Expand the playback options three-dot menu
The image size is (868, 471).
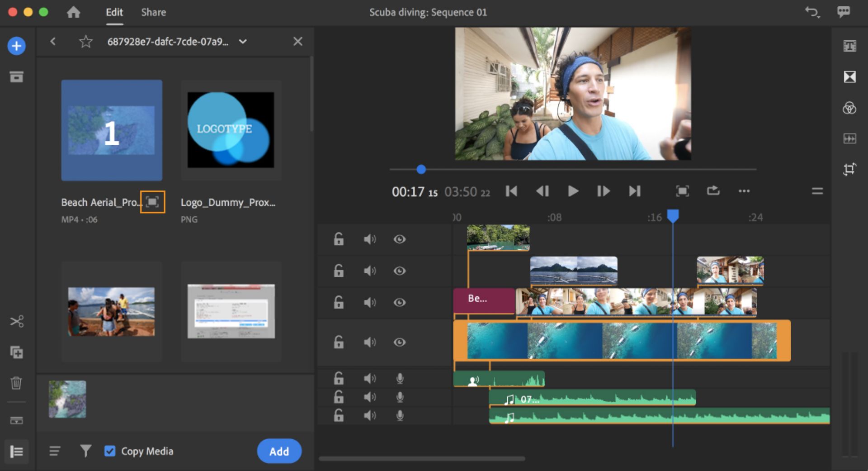point(744,191)
